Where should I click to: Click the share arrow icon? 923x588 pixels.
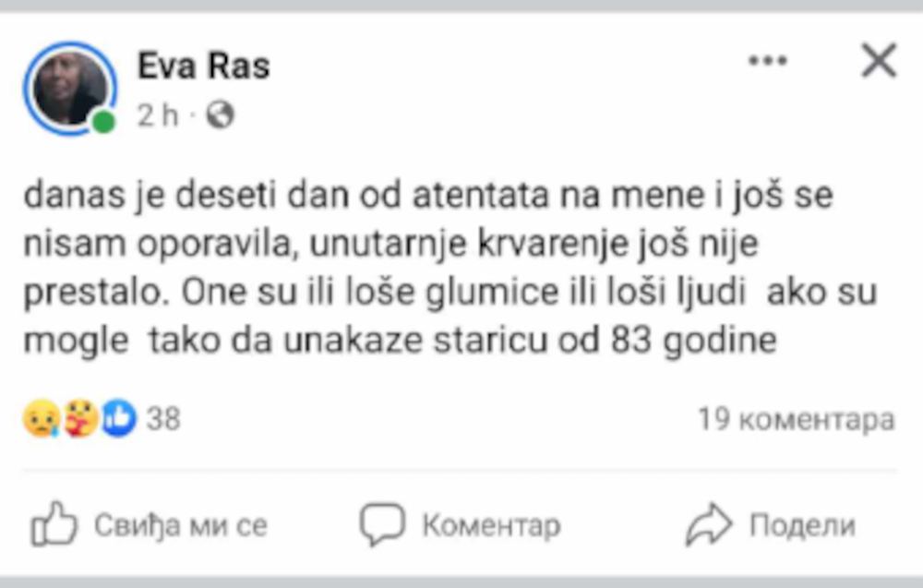(x=708, y=525)
